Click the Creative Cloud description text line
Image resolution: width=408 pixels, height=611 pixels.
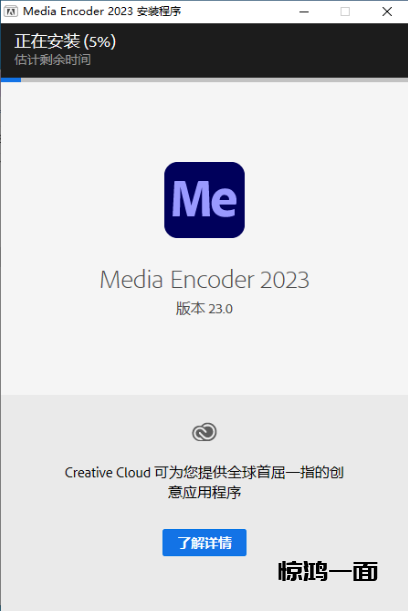(204, 472)
